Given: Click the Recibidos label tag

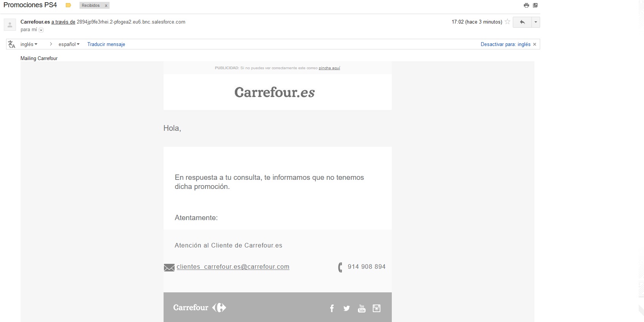Looking at the screenshot, I should pos(91,6).
